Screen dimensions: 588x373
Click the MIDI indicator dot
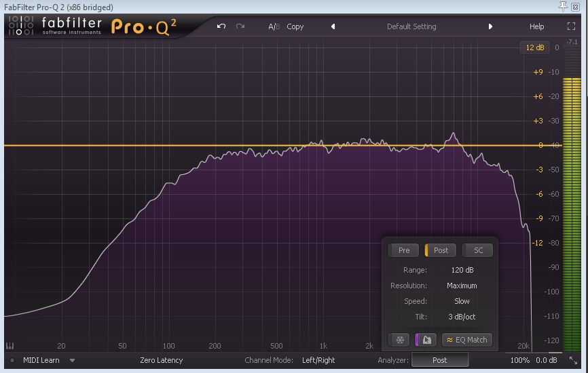12,360
